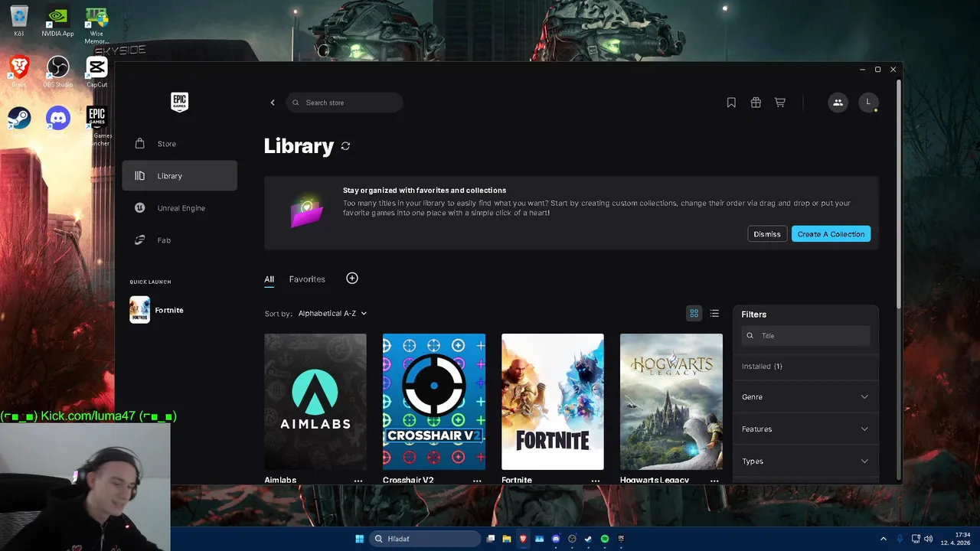Select the Steam desktop shortcut
Image resolution: width=980 pixels, height=551 pixels.
tap(19, 119)
